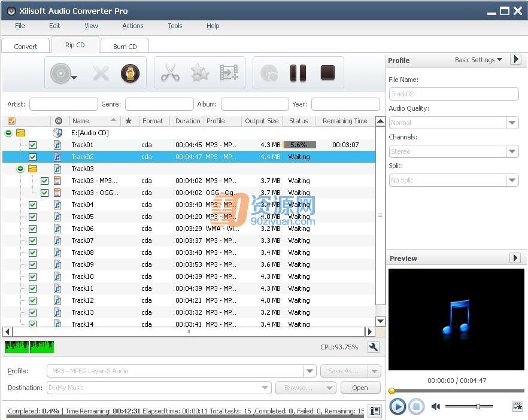This screenshot has width=528, height=420.
Task: Click the Artist input field
Action: click(63, 104)
